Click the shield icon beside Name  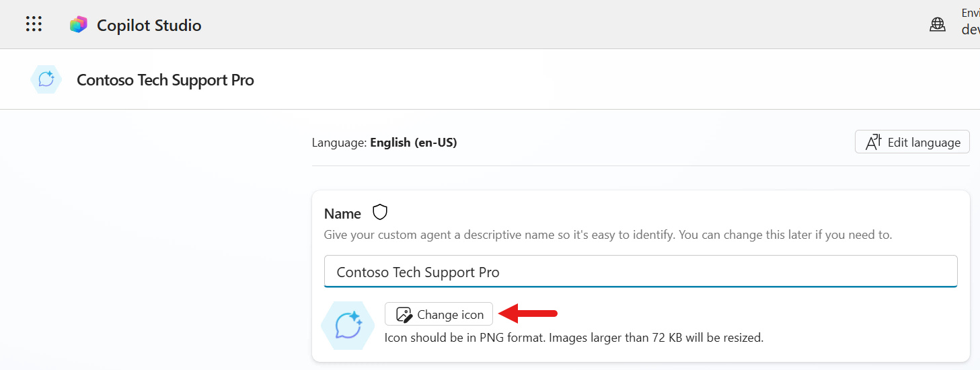tap(381, 213)
